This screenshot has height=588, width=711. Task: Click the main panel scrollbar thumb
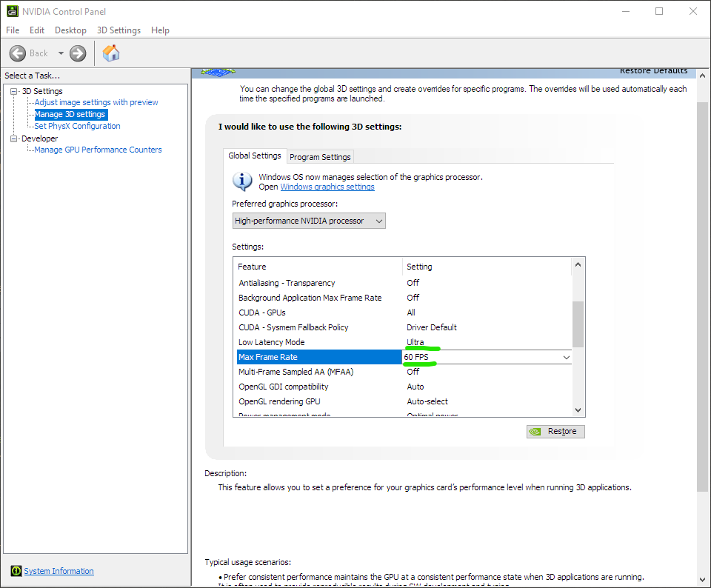click(x=702, y=297)
